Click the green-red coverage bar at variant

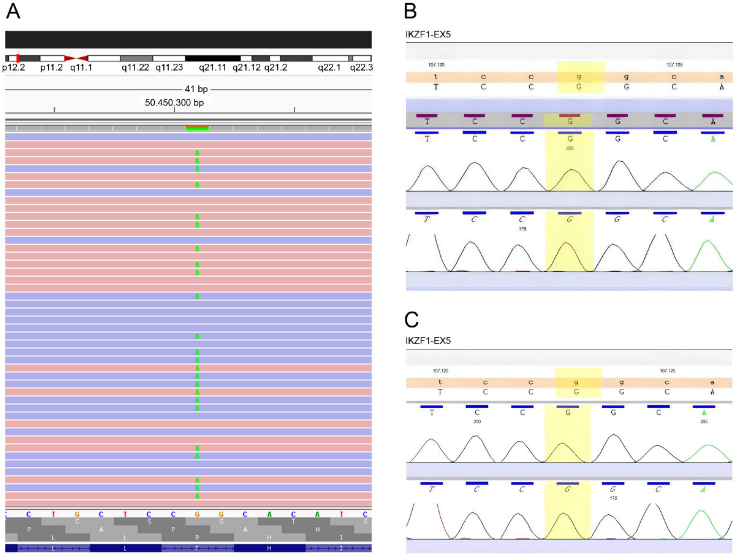coord(197,128)
